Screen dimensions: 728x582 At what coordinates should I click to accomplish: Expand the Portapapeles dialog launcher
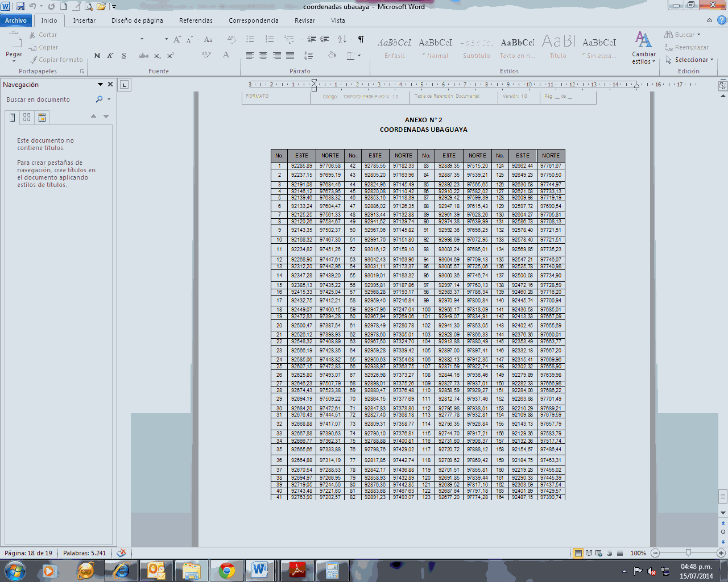click(x=82, y=72)
